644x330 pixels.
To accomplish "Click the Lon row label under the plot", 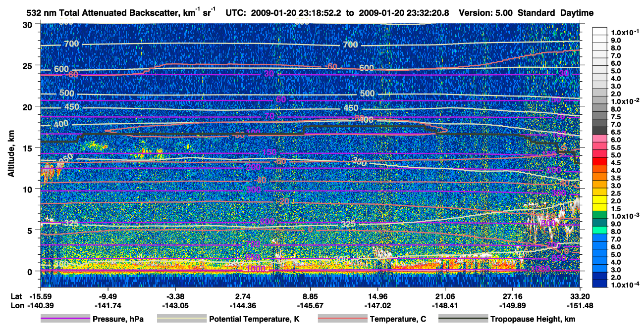I will pos(16,305).
